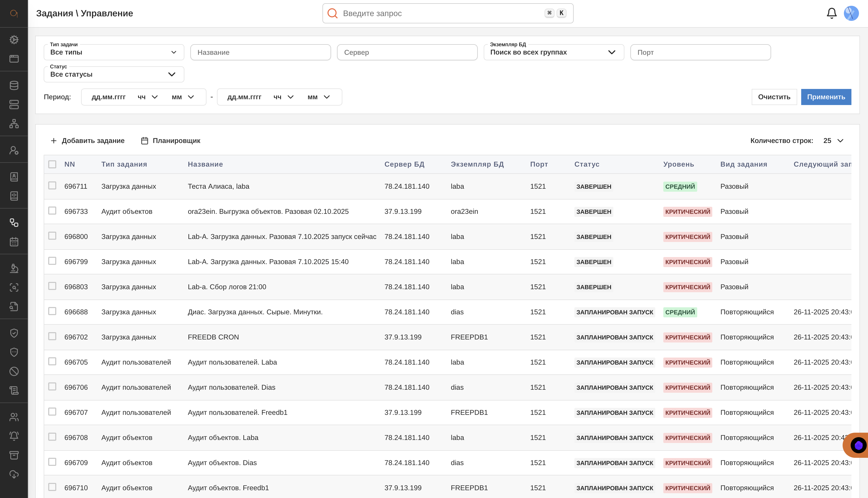
Task: Open the Планировщик view
Action: pyautogui.click(x=171, y=140)
